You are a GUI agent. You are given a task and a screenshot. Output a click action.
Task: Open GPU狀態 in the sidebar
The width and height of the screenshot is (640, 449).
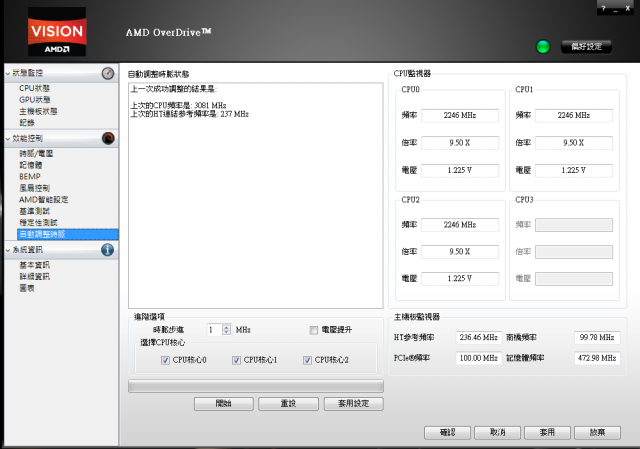[x=35, y=100]
